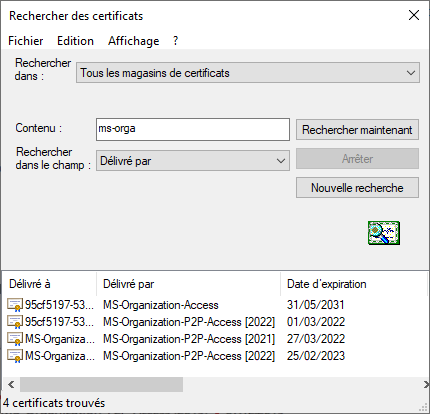Click the Contenu text field
430x414 pixels.
(x=193, y=129)
